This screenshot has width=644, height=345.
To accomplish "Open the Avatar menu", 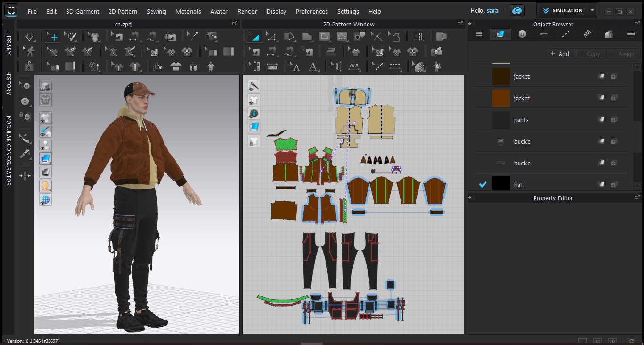I will click(x=218, y=11).
